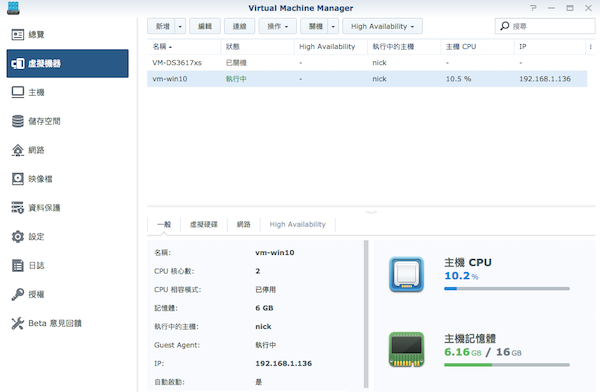Select the 虛擬機器 virtual machine icon
Image resolution: width=600 pixels, height=392 pixels.
tap(18, 64)
